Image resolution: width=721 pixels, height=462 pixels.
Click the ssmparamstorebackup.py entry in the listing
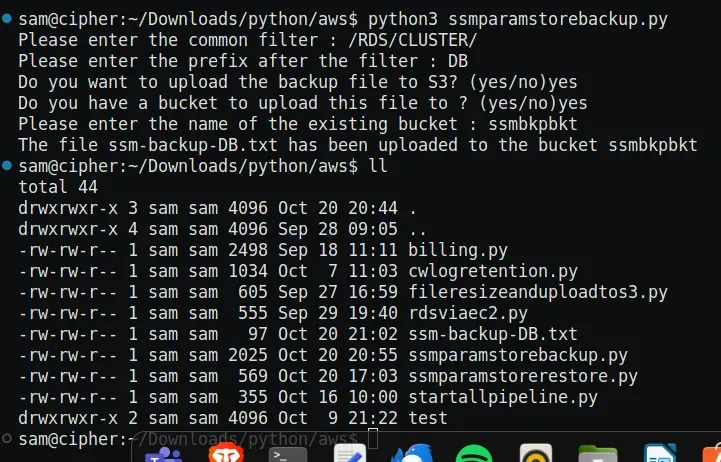coord(517,355)
